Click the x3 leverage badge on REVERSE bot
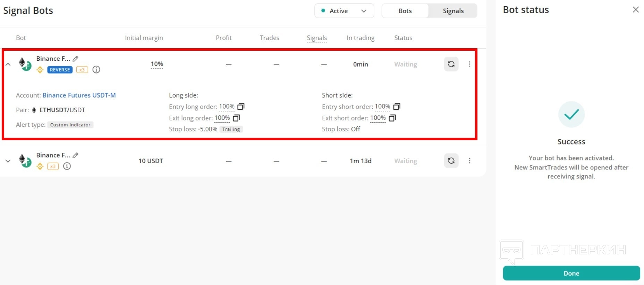Viewport: 644px width, 285px height. click(x=82, y=70)
